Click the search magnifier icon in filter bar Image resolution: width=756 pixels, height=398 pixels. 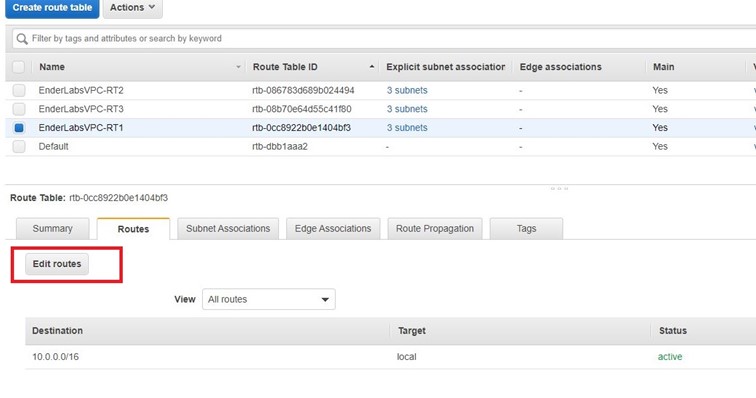point(22,39)
